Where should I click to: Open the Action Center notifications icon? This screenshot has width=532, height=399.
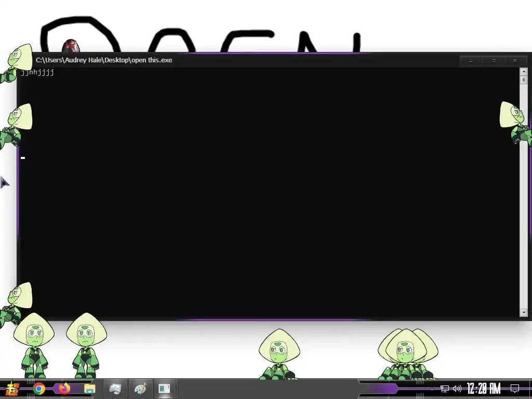515,389
